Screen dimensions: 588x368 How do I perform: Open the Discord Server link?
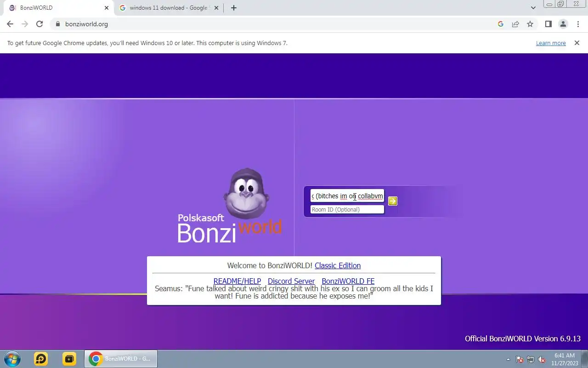[291, 281]
